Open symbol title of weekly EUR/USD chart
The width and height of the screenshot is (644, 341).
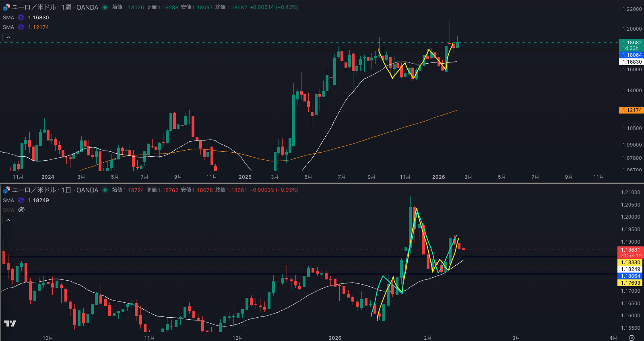55,7
